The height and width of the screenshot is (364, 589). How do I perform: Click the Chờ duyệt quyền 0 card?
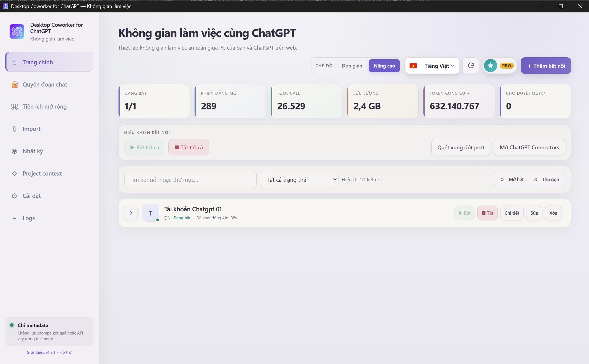[535, 101]
